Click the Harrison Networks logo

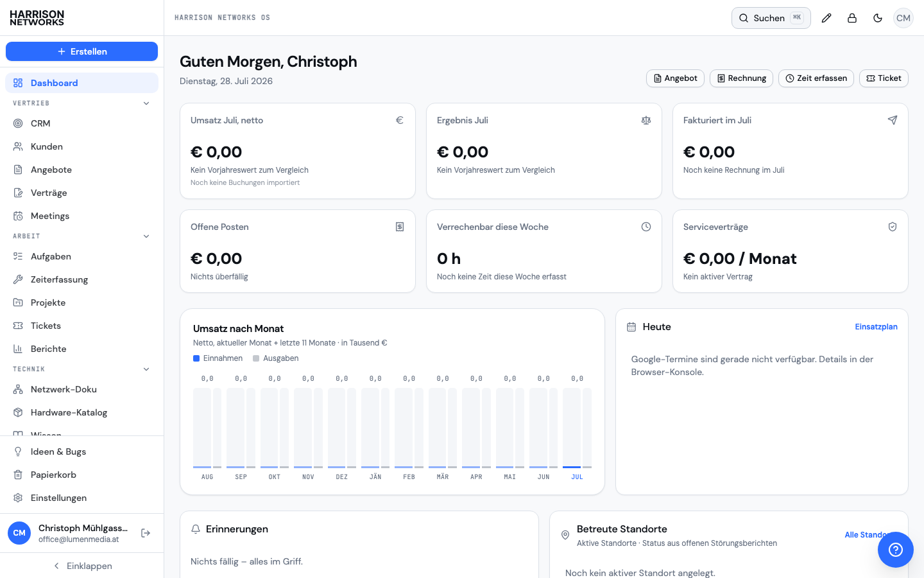pyautogui.click(x=37, y=18)
